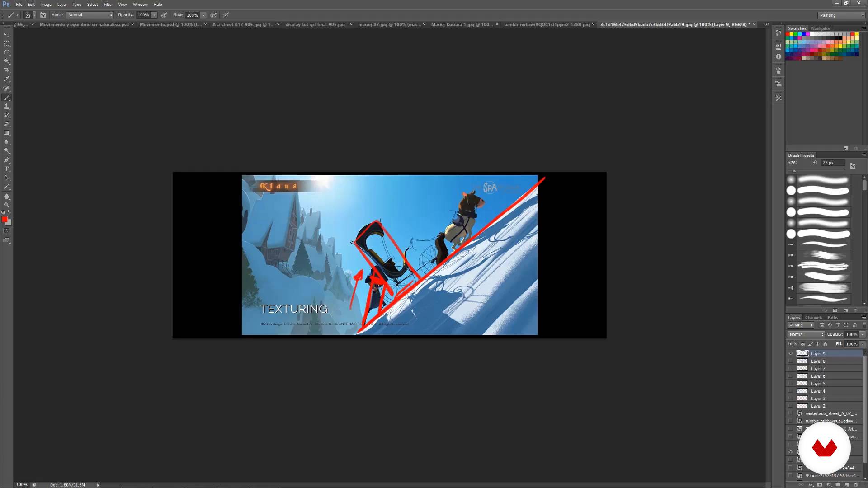Create new group folder icon
The image size is (868, 488).
point(838,485)
